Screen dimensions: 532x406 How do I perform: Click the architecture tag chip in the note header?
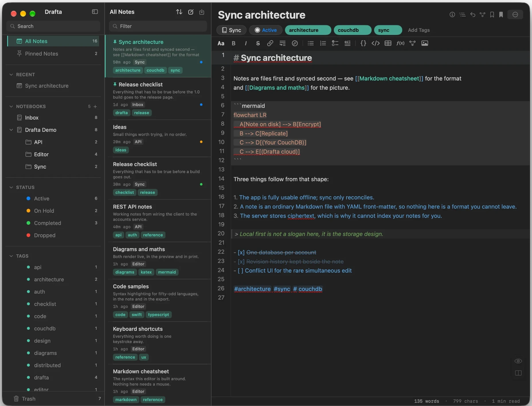[x=308, y=30]
